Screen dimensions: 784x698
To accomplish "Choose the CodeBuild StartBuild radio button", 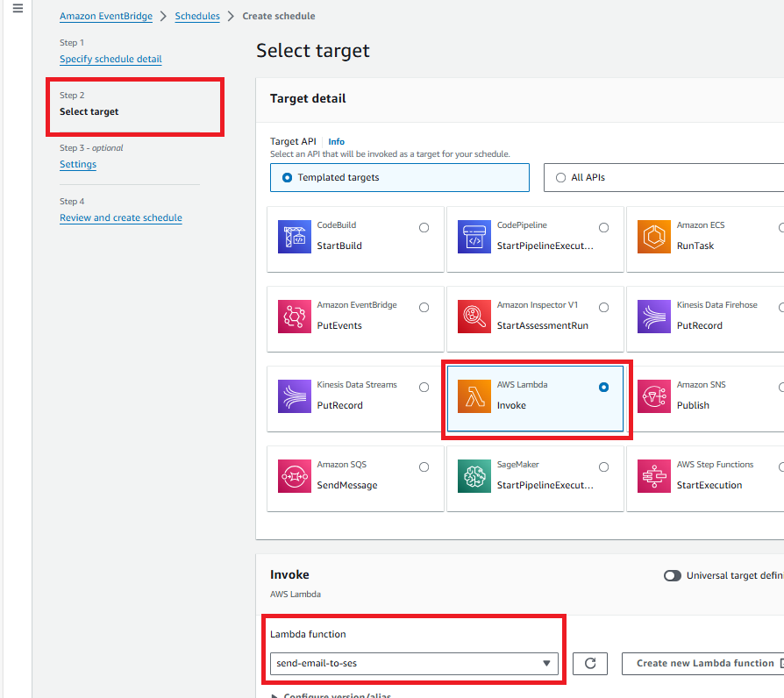I will 424,228.
